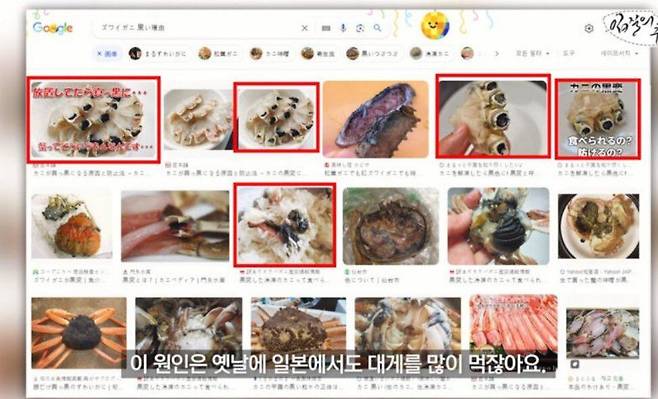Open crab thumbnail with 放置してたら caption

(x=94, y=119)
